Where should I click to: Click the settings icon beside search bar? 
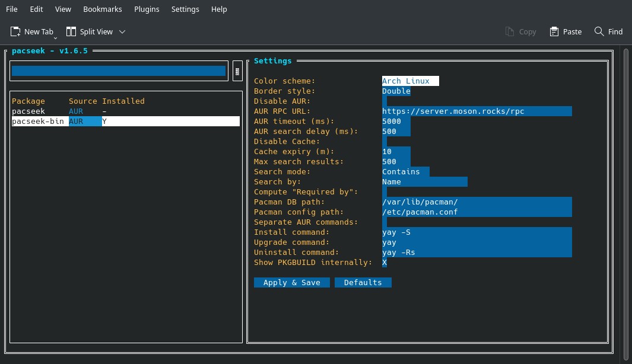[x=237, y=71]
